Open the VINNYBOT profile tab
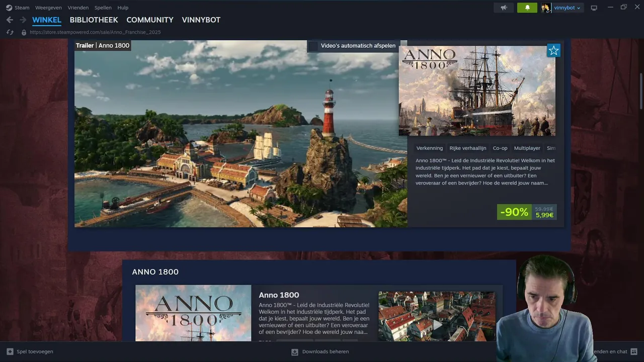Image resolution: width=644 pixels, height=362 pixels. tap(201, 20)
